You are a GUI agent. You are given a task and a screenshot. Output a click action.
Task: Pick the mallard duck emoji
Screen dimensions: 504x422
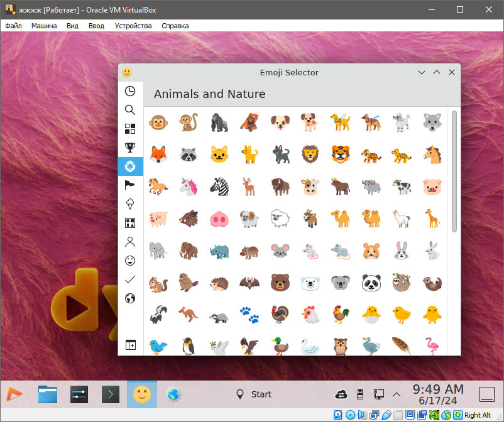click(280, 346)
